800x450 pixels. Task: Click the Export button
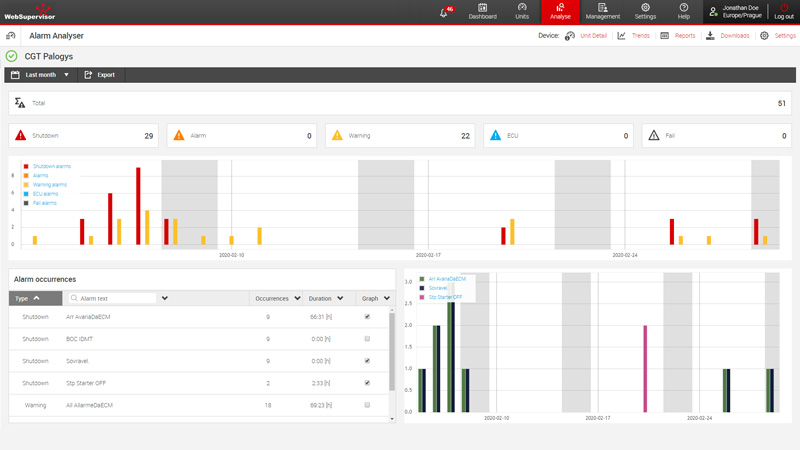[x=99, y=75]
